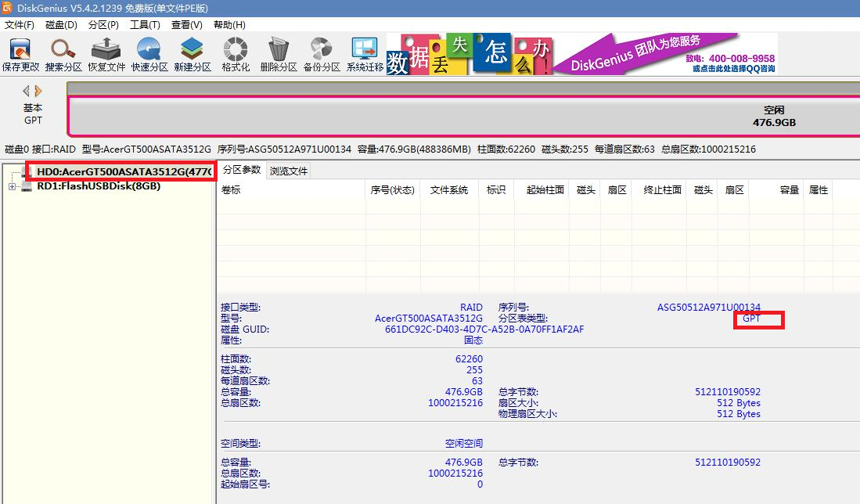Viewport: 860px width, 504px height.
Task: Open the 查看(V) menu
Action: (x=186, y=25)
